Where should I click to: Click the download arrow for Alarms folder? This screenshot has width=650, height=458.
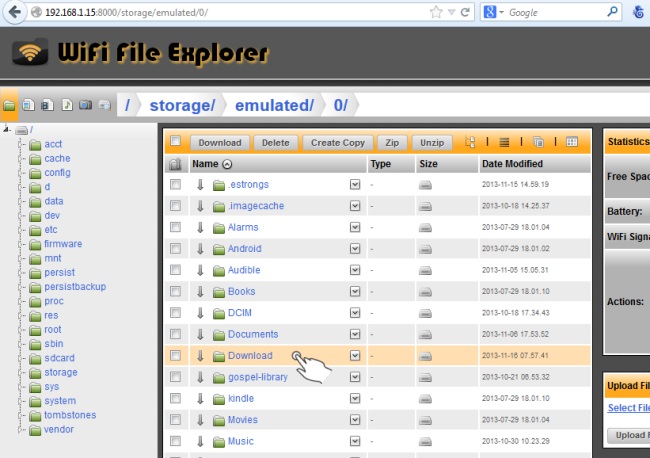coord(200,228)
